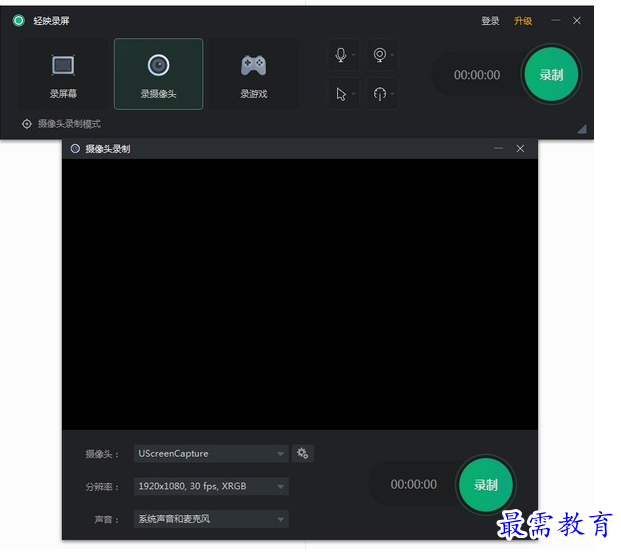Toggle the microphone icon in top toolbar

click(341, 55)
